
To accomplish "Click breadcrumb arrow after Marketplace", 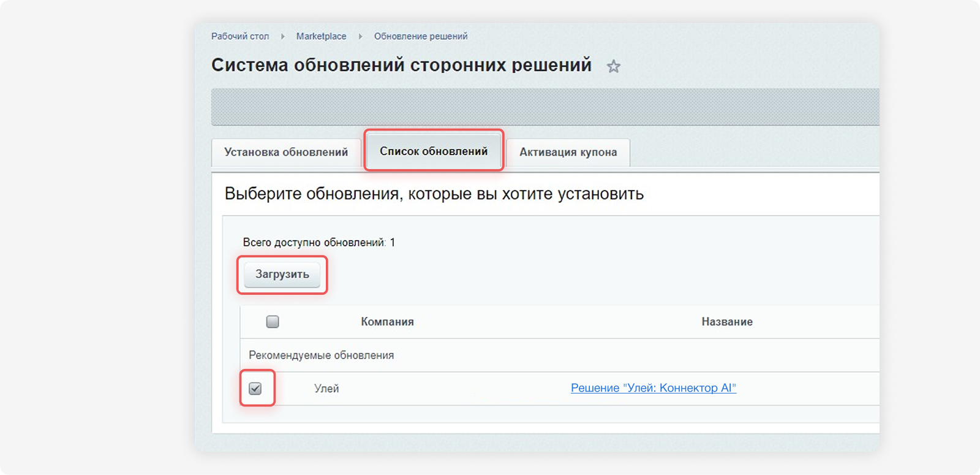I will [x=360, y=37].
